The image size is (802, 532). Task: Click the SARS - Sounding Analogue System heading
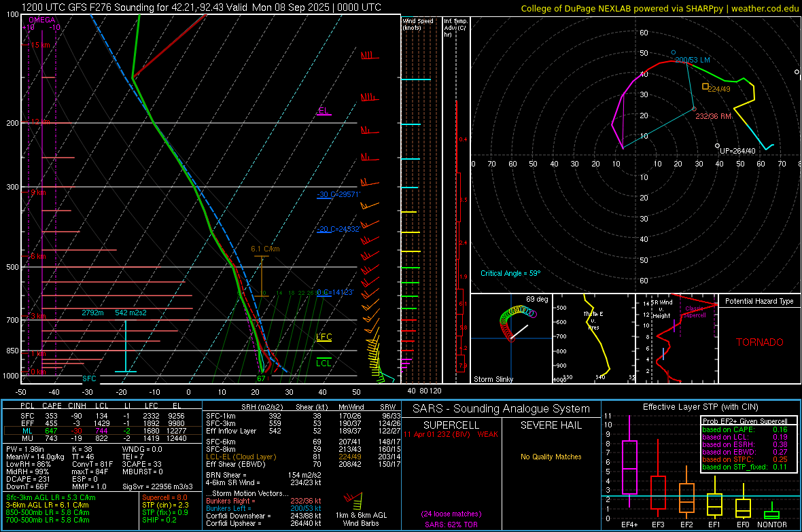tap(501, 409)
